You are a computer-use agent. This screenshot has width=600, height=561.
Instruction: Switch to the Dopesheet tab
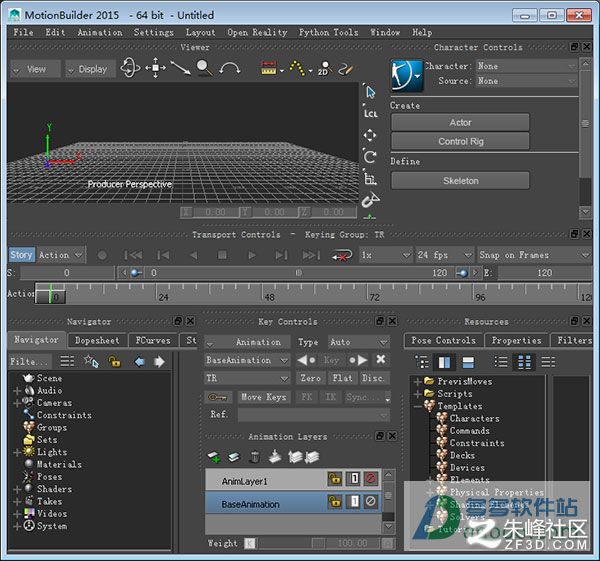coord(97,340)
